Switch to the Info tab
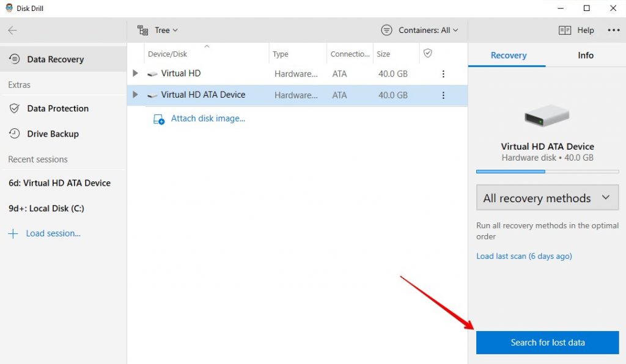 click(x=584, y=55)
